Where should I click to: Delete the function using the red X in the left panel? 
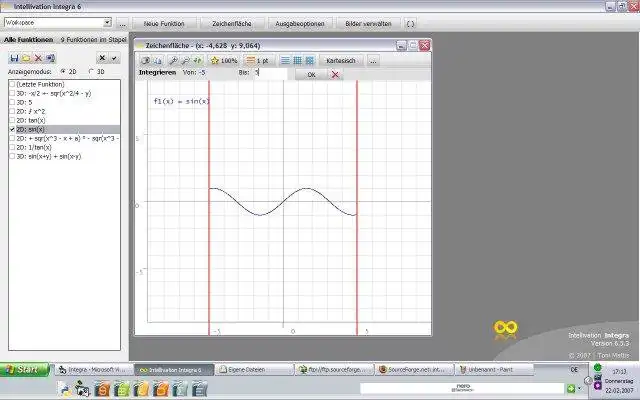(x=38, y=58)
